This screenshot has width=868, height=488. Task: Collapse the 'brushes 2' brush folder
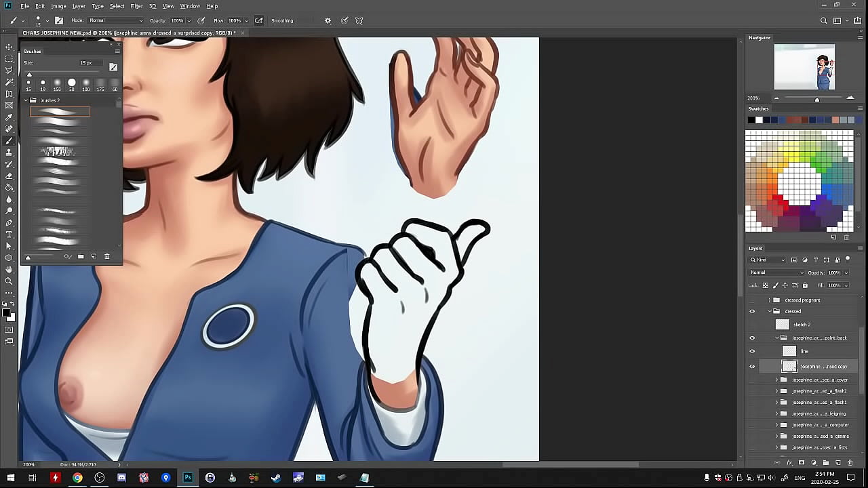click(x=26, y=100)
